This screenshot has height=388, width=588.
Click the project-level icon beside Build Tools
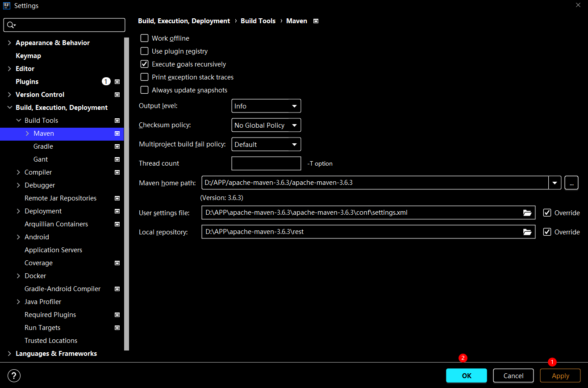pos(117,121)
